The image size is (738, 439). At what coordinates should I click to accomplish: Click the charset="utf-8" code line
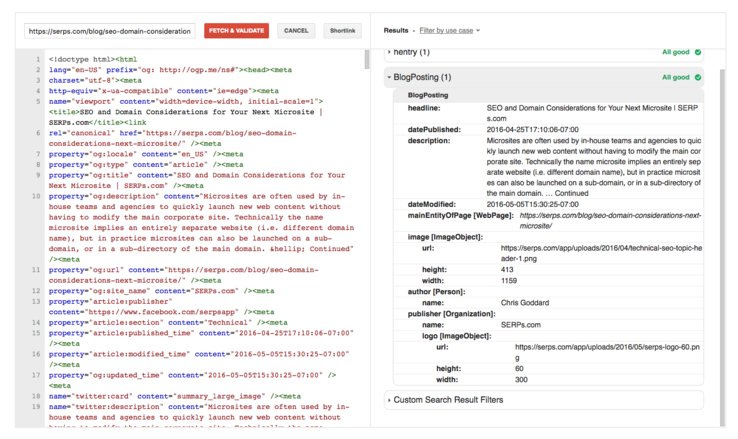(x=95, y=80)
